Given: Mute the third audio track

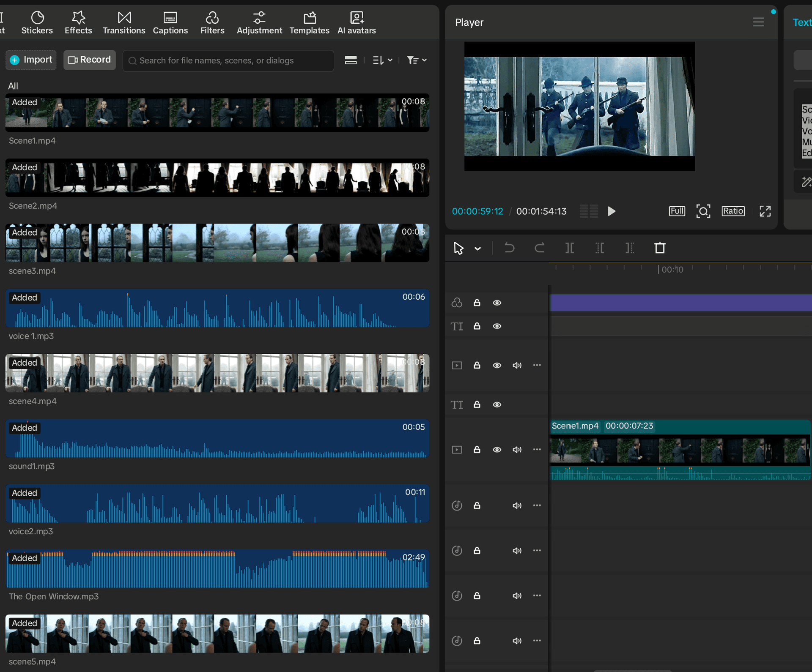Looking at the screenshot, I should (517, 596).
